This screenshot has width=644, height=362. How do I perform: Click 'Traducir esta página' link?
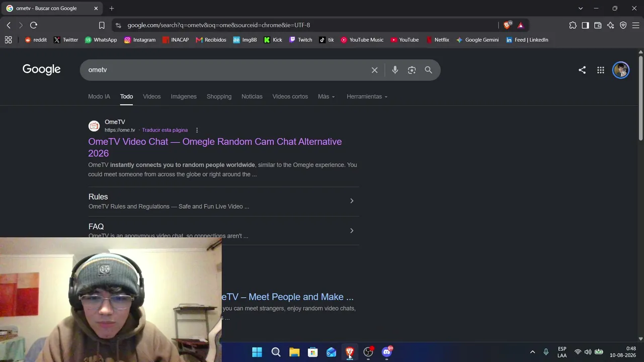165,130
